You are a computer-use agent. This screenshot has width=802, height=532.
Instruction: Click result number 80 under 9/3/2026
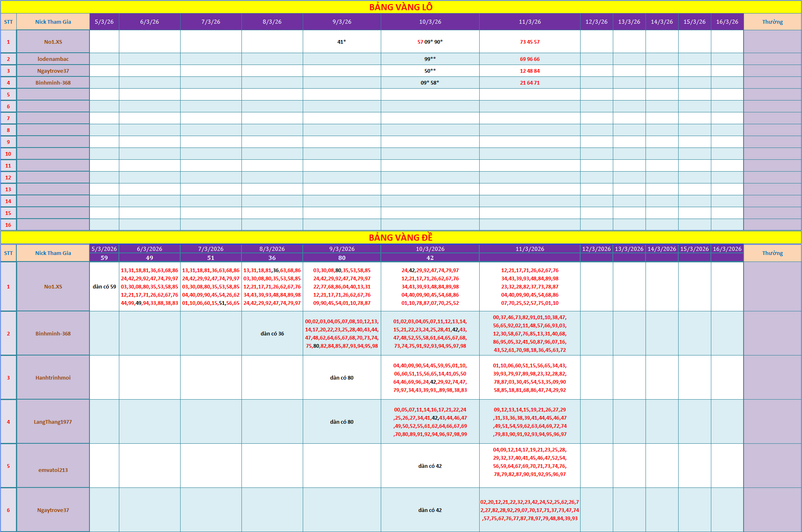(x=342, y=258)
